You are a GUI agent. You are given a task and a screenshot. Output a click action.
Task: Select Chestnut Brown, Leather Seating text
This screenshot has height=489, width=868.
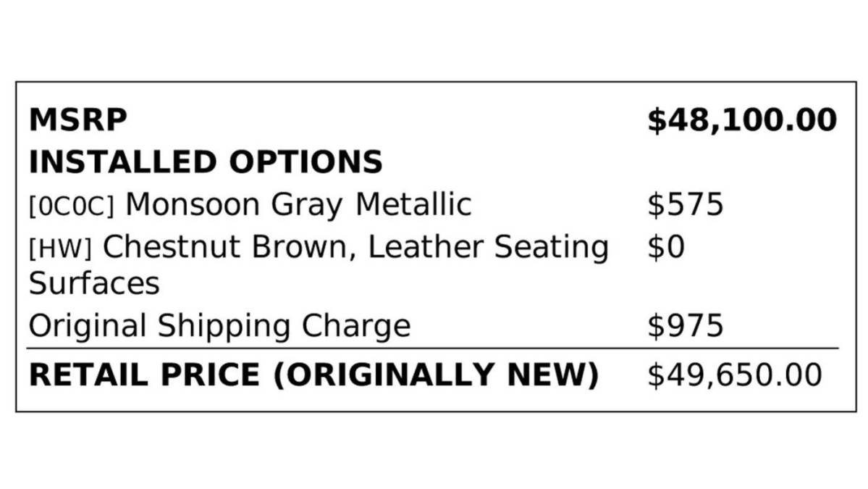pyautogui.click(x=355, y=247)
